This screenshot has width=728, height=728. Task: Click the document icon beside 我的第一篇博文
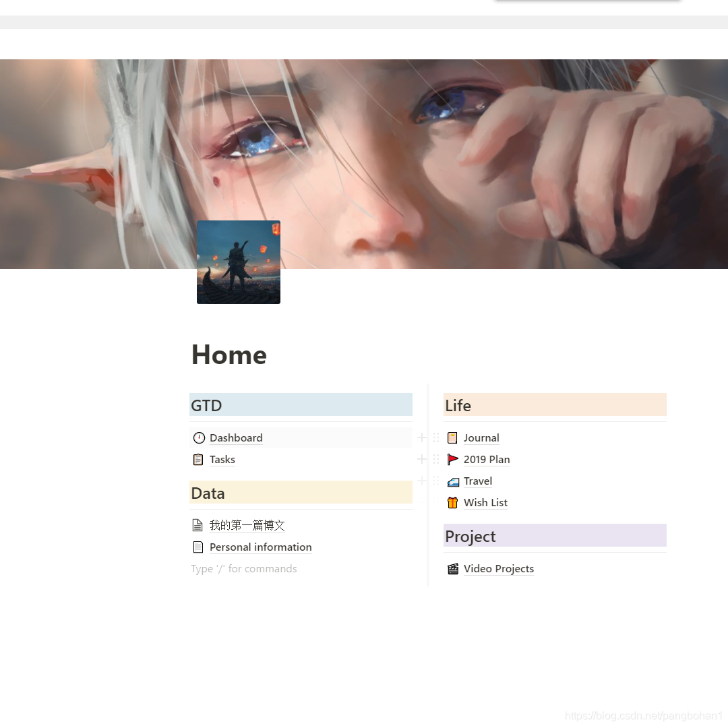pos(198,525)
